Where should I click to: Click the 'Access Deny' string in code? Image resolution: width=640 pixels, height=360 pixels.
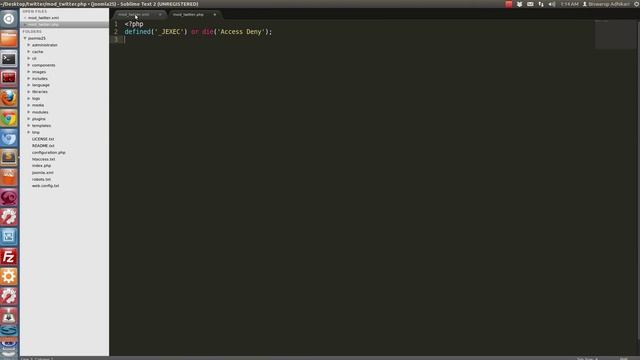242,32
